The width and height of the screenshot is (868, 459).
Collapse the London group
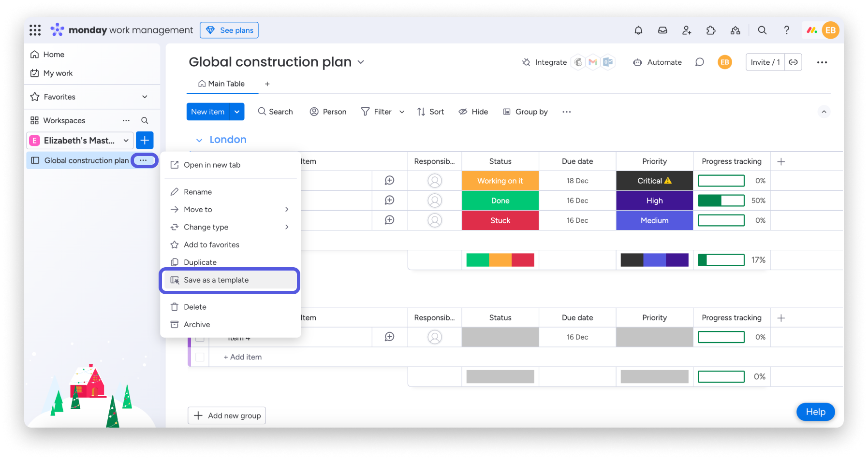tap(199, 140)
